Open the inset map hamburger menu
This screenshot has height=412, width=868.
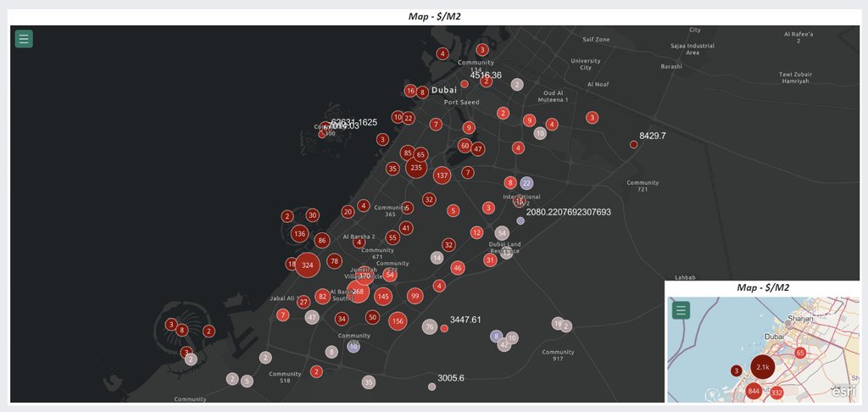[681, 310]
